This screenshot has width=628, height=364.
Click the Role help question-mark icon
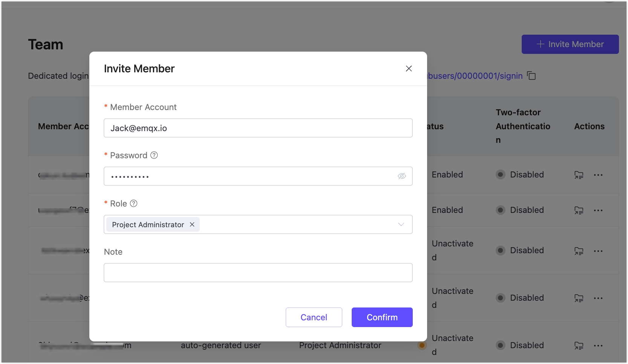tap(134, 203)
